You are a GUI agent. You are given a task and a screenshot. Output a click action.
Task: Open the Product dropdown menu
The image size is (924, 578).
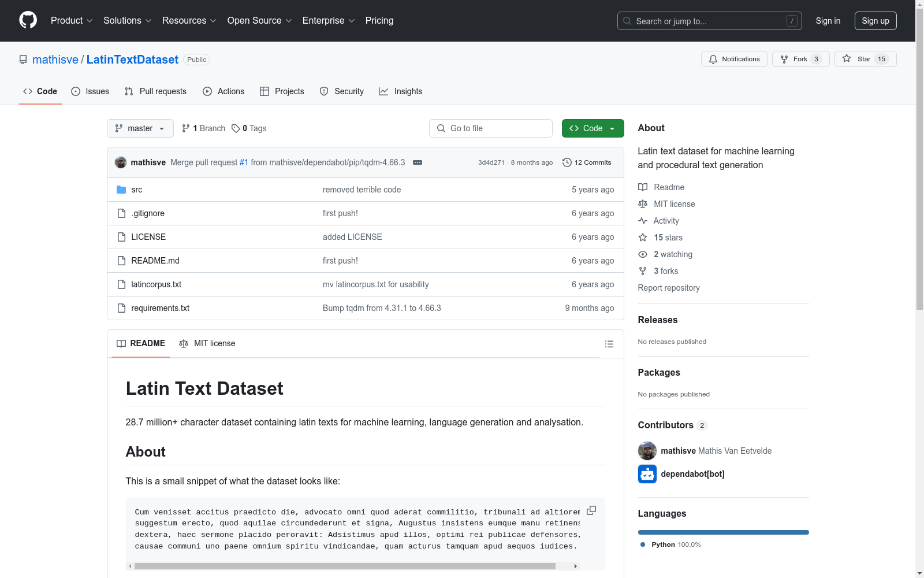click(x=72, y=21)
